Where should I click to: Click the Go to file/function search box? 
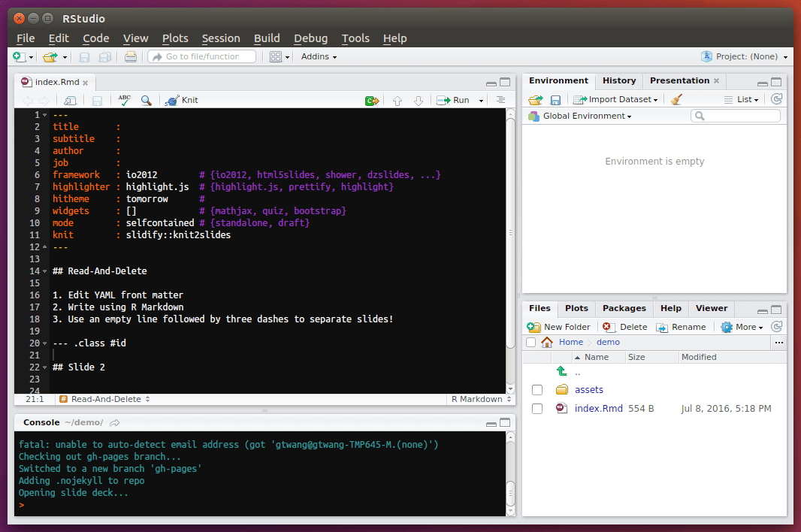(201, 56)
